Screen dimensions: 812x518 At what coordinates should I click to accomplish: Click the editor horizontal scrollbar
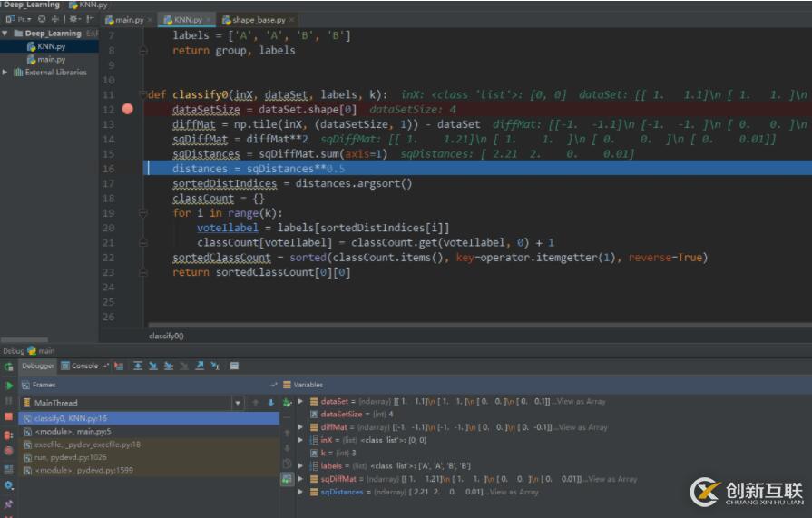(x=480, y=326)
